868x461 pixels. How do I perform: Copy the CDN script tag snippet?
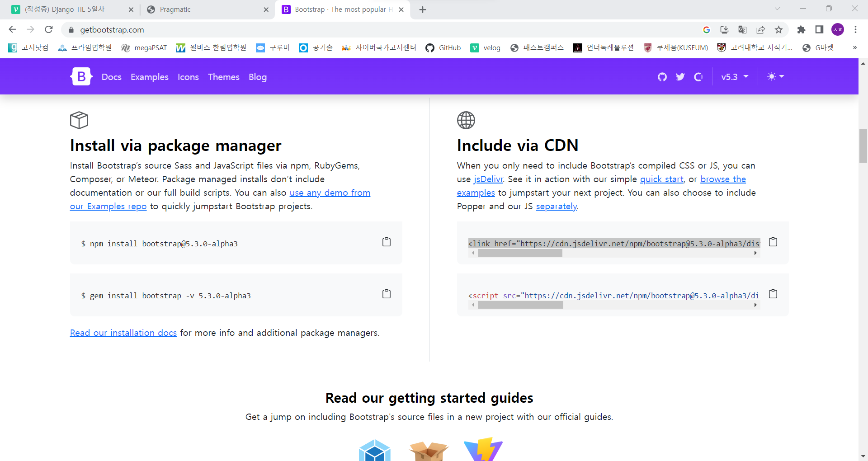coord(773,294)
